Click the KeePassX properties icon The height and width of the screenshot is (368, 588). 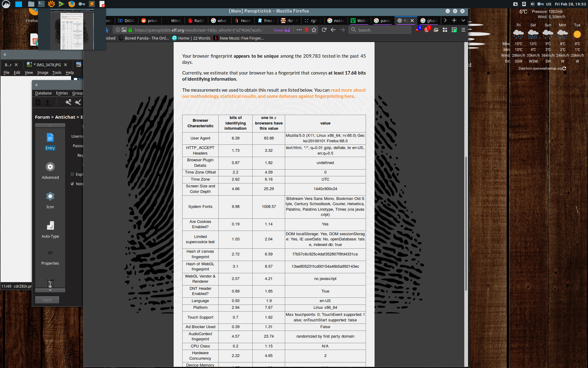tap(50, 253)
